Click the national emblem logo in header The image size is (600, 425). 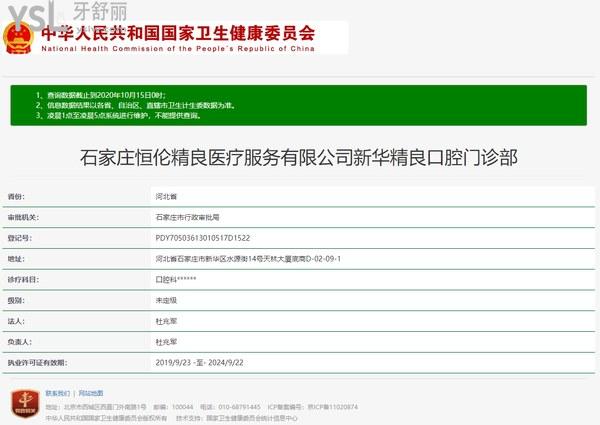tap(18, 38)
